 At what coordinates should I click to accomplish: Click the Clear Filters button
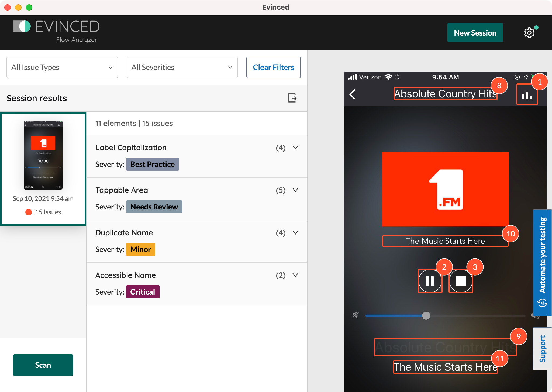click(273, 67)
